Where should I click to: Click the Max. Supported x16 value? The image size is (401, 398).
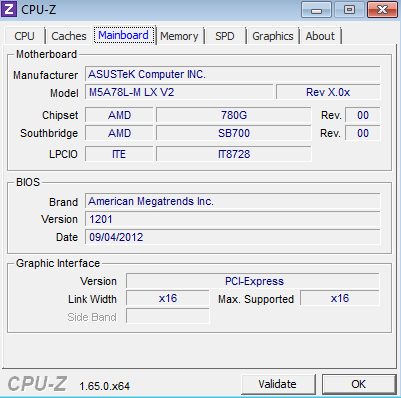pyautogui.click(x=340, y=298)
